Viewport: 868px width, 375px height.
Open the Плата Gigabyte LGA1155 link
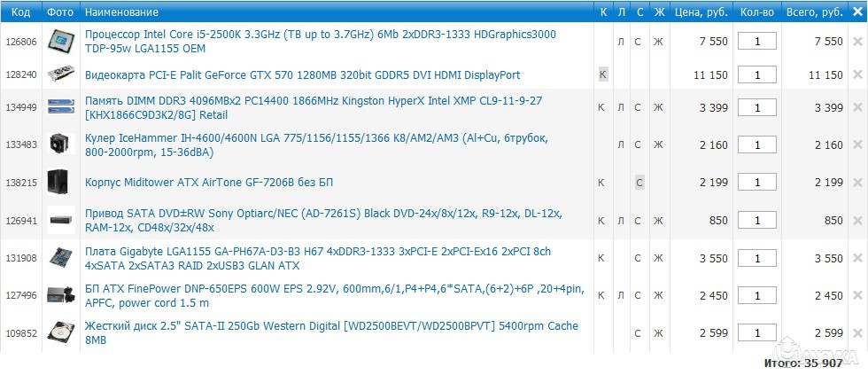318,258
